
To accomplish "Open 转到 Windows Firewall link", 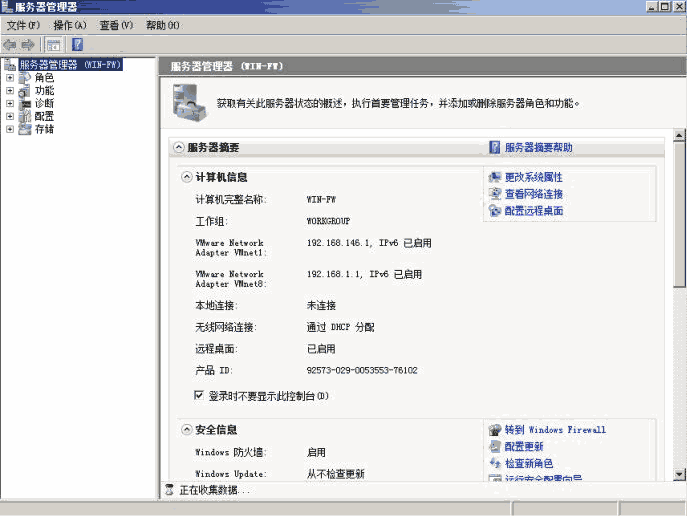I will point(555,430).
